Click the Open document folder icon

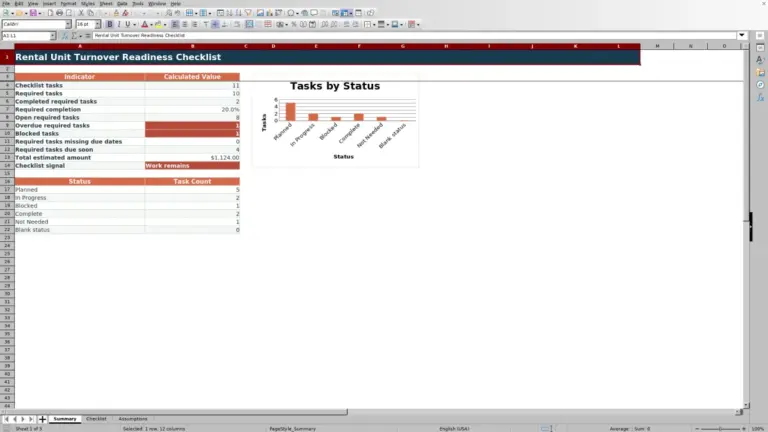click(19, 13)
